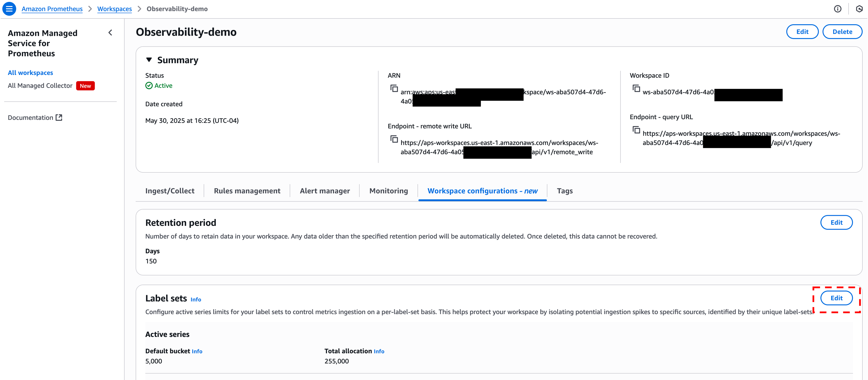
Task: Open All workspaces in the sidebar
Action: [x=30, y=73]
